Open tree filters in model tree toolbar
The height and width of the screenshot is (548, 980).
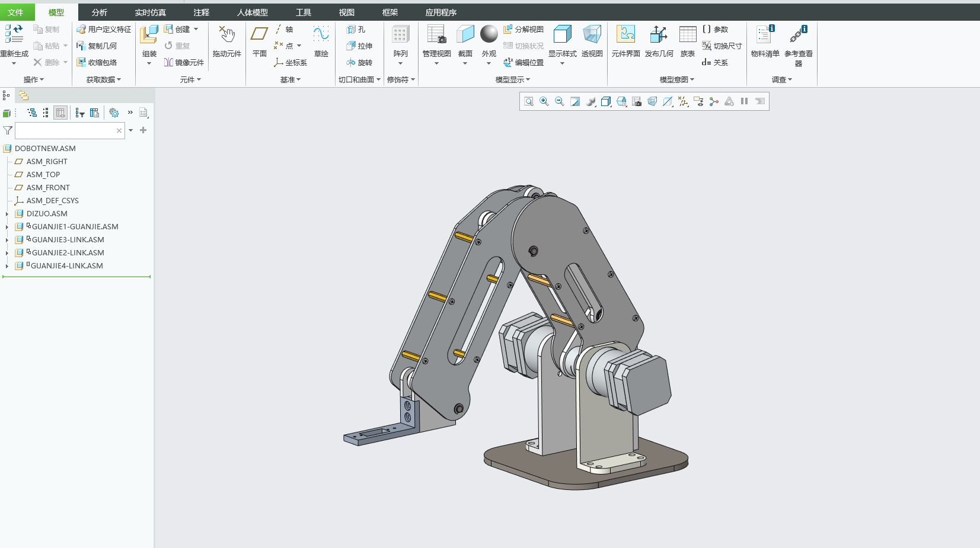pyautogui.click(x=80, y=113)
